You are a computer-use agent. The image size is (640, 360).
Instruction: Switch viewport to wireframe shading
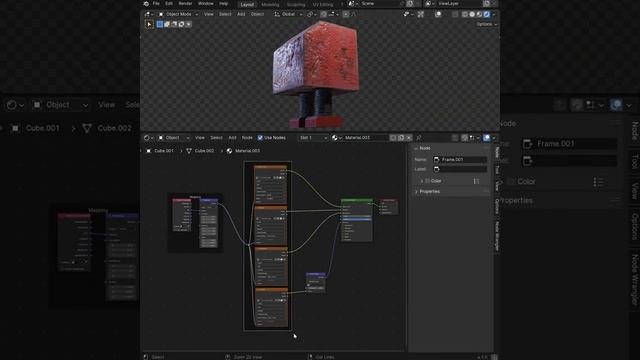pos(465,14)
